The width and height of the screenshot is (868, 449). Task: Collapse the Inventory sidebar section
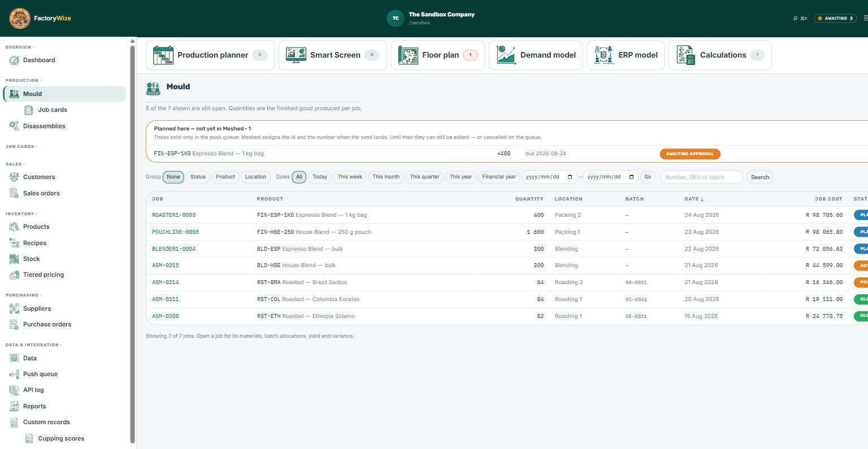point(21,214)
